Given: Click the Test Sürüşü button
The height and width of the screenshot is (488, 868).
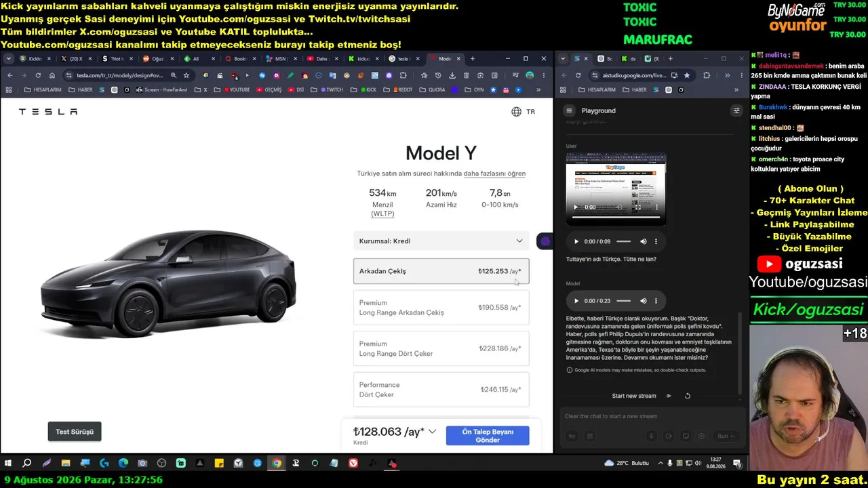Looking at the screenshot, I should pos(75,432).
